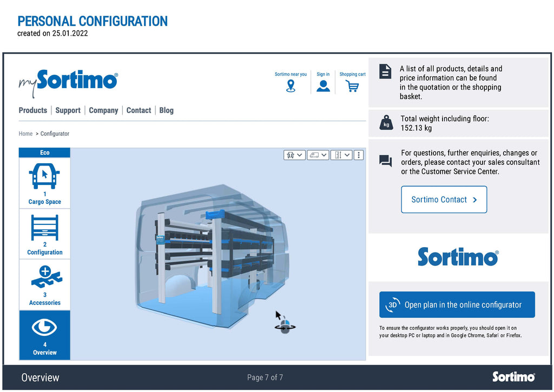Click the mySortimo logo

68,83
